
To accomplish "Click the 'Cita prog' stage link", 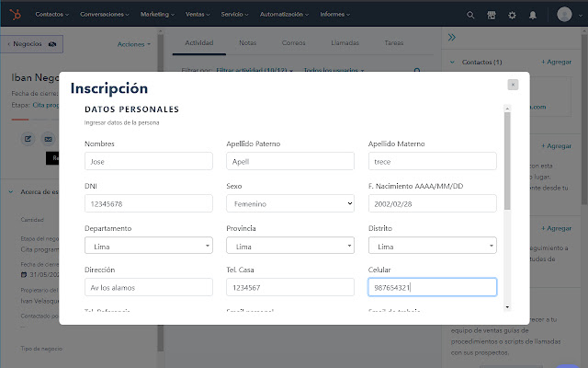I will click(46, 105).
